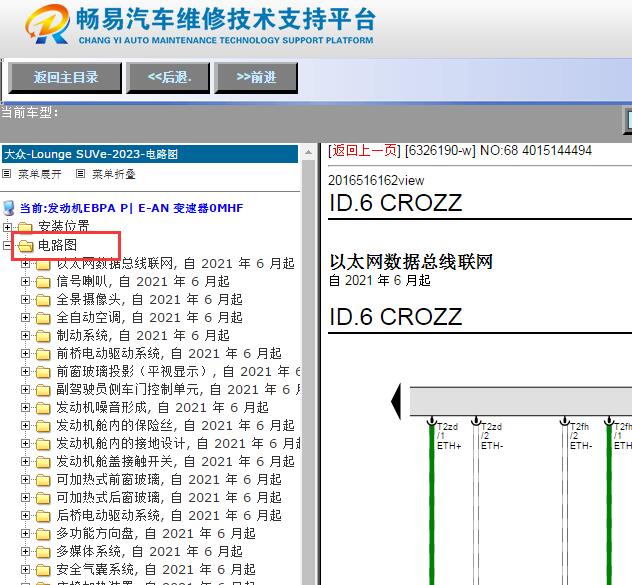Viewport: 632px width, 585px height.
Task: Expand 发动机噪音形成 folder node
Action: point(25,408)
